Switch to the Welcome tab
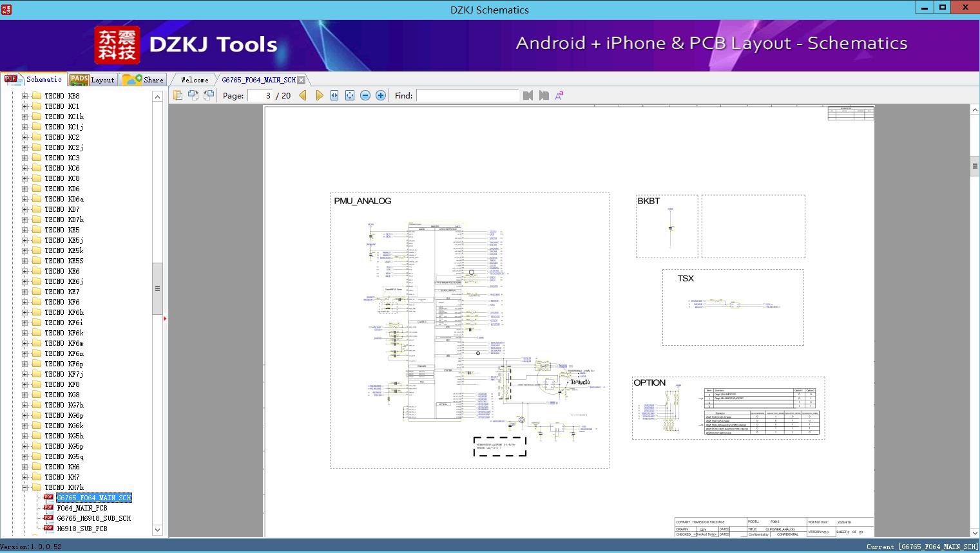Screen dimensions: 980x553 coord(195,80)
